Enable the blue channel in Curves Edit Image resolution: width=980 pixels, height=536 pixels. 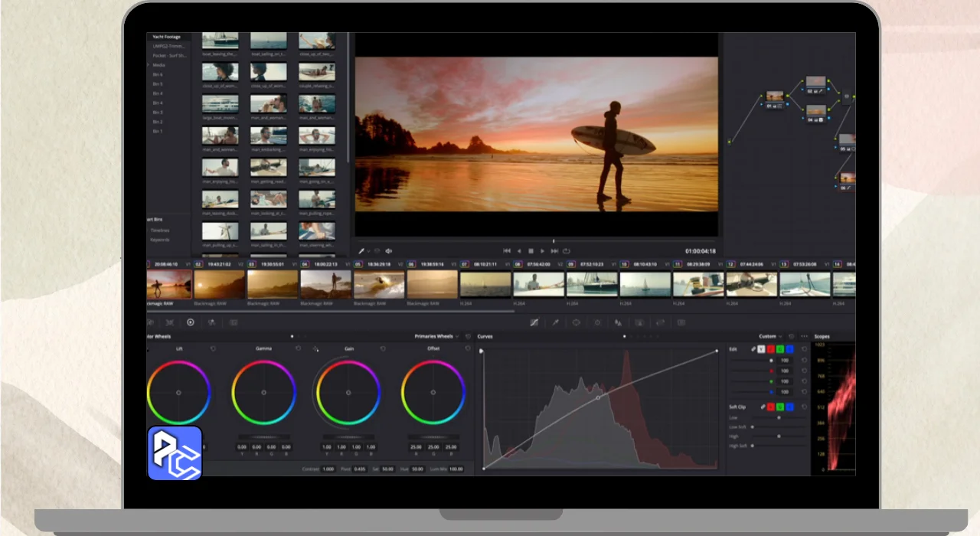(x=789, y=349)
